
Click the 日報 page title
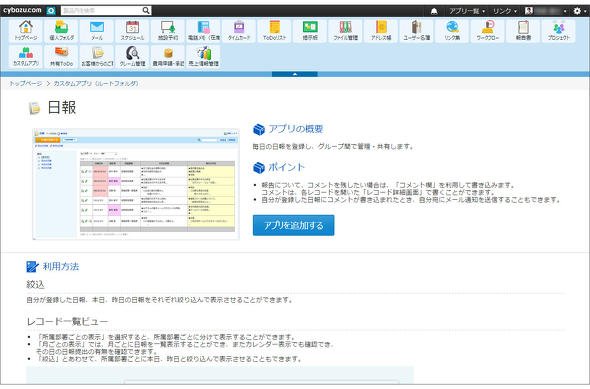(x=62, y=108)
